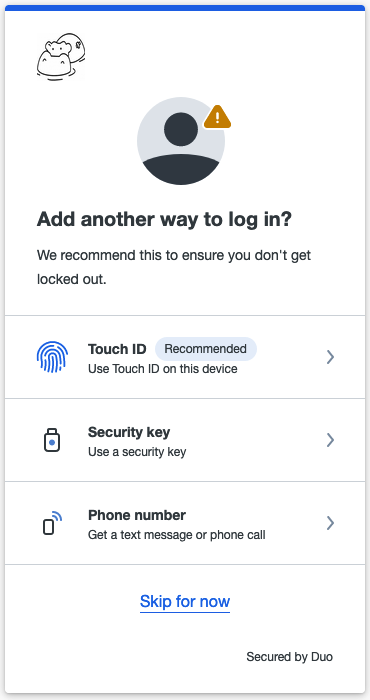This screenshot has height=700, width=370.
Task: Click the blue fingerprint Touch ID icon
Action: (52, 357)
